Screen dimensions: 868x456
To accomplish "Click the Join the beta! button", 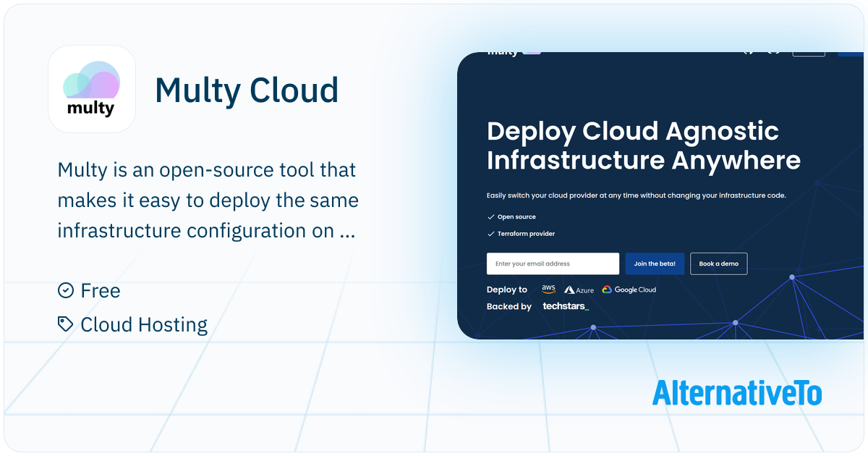I will click(x=655, y=263).
